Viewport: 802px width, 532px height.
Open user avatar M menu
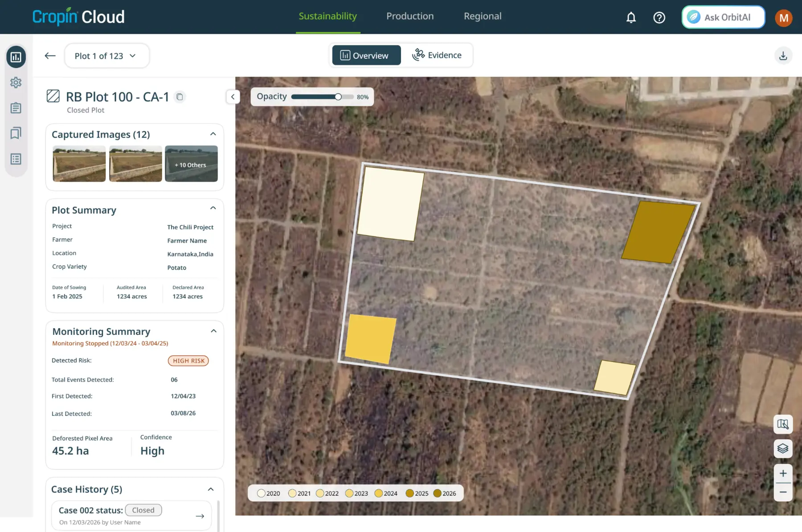coord(783,18)
